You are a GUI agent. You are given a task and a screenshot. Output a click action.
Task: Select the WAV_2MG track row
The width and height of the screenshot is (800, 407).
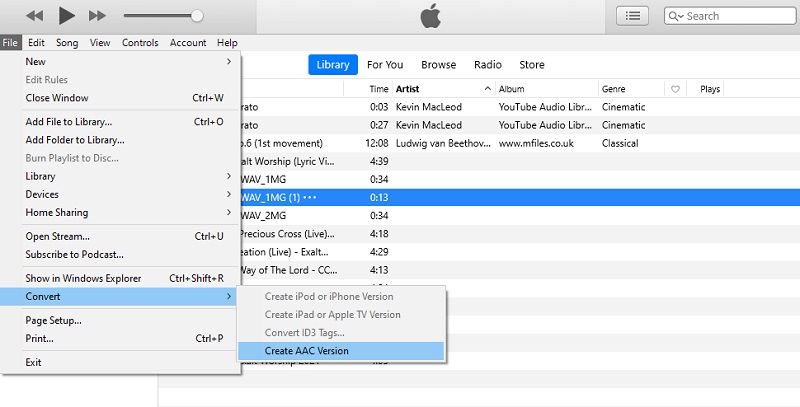click(520, 216)
